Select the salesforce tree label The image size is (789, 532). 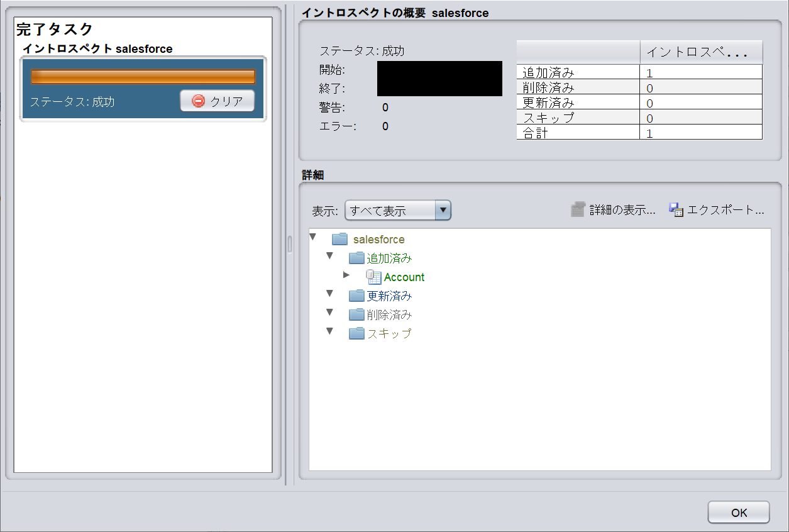point(379,240)
